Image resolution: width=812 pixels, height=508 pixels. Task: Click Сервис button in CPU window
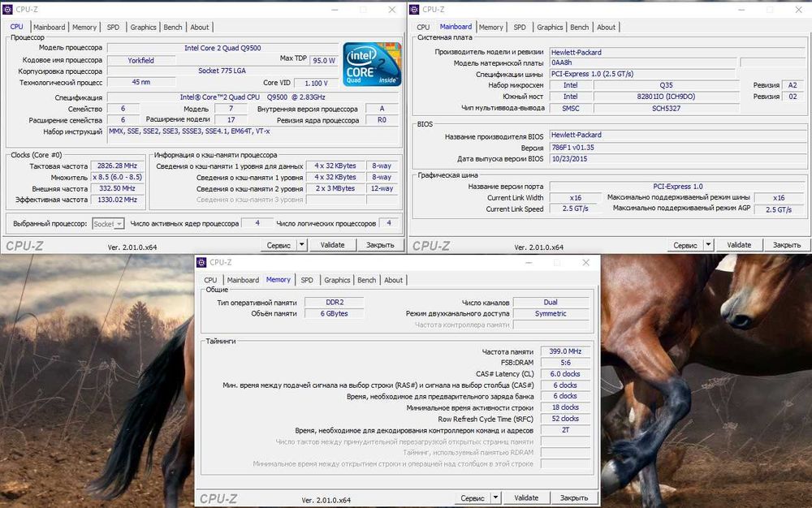[x=279, y=245]
